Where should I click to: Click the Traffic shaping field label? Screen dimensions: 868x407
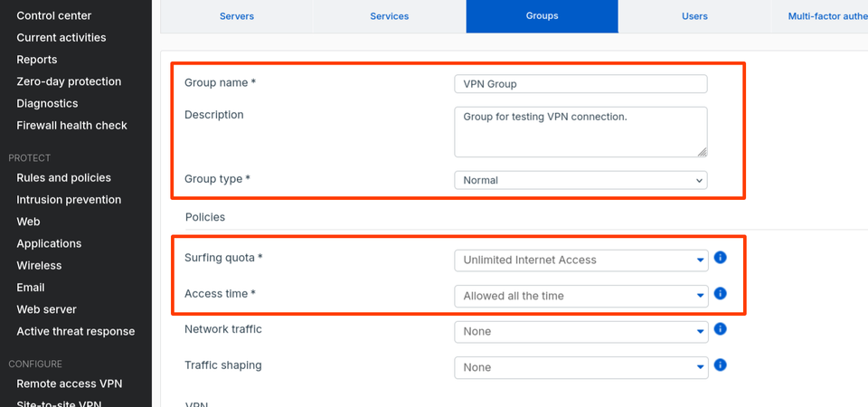point(223,364)
